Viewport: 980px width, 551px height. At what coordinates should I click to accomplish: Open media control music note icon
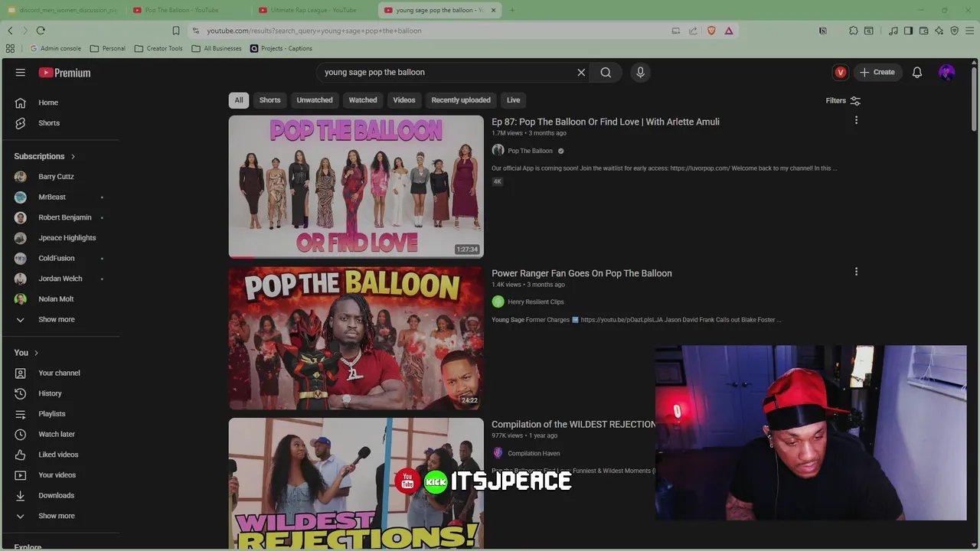(x=893, y=31)
